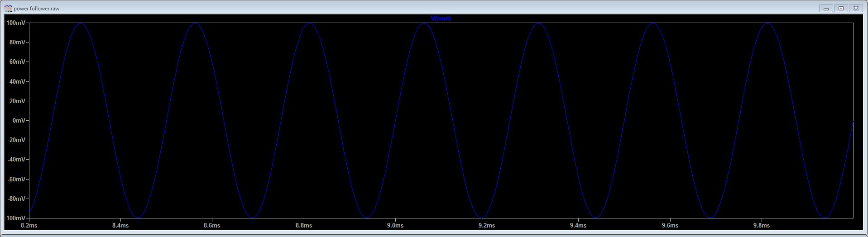Click the -80mV y-axis label
Screen dimensions: 868x237
(16, 199)
